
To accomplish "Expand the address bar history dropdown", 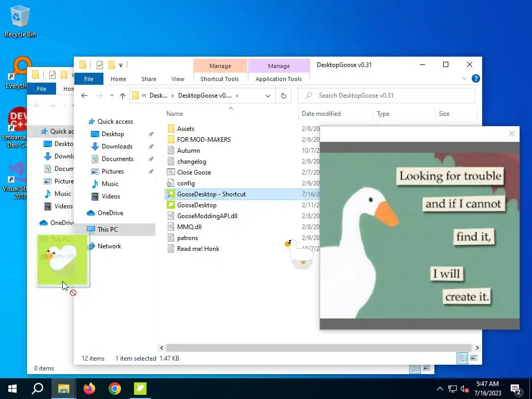I will [x=268, y=96].
